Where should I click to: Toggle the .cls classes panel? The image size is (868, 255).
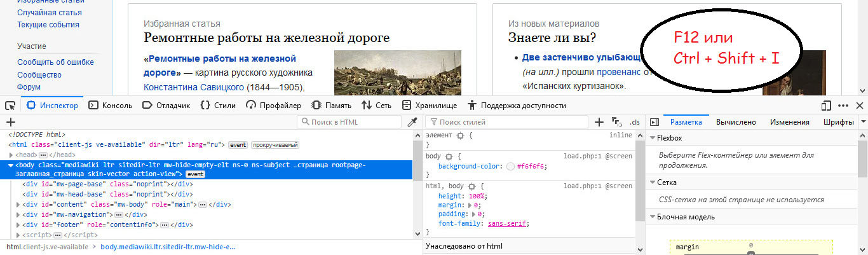[634, 122]
